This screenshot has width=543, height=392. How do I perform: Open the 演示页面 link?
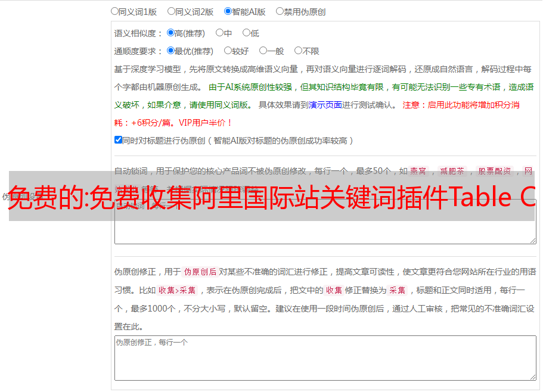325,105
